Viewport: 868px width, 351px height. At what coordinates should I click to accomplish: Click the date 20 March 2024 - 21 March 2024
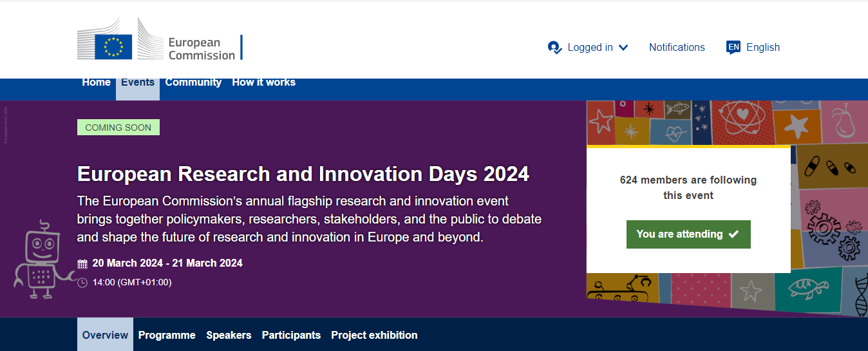(x=167, y=263)
